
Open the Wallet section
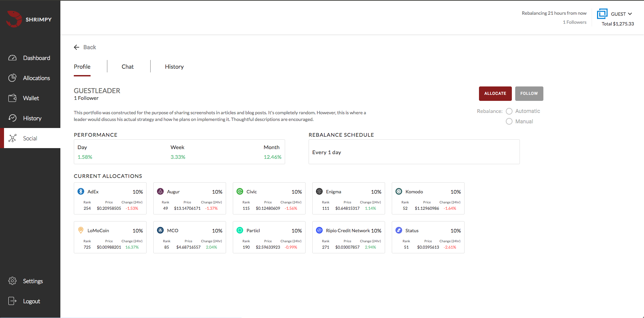point(12,98)
